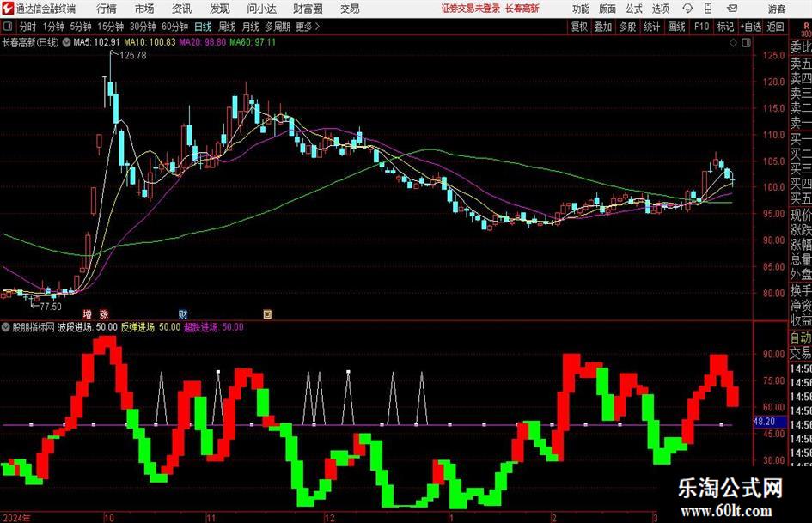Click the 增 marker icon under the chart
Image resolution: width=812 pixels, height=523 pixels.
click(88, 314)
